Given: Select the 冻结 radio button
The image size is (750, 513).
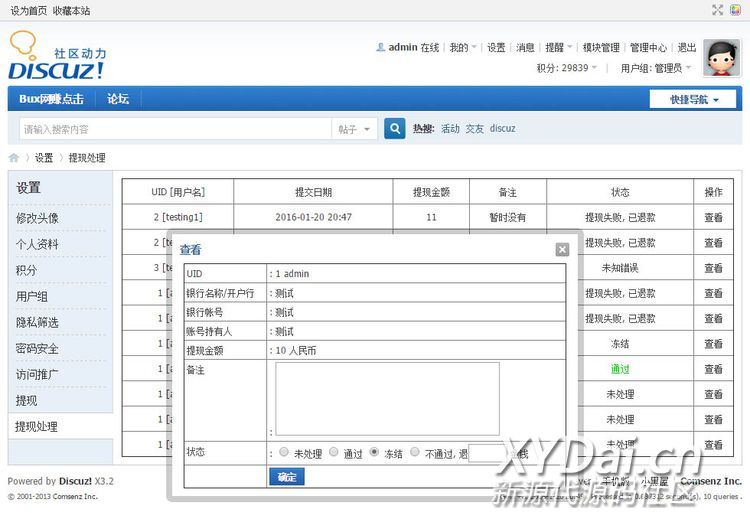Looking at the screenshot, I should click(x=375, y=453).
